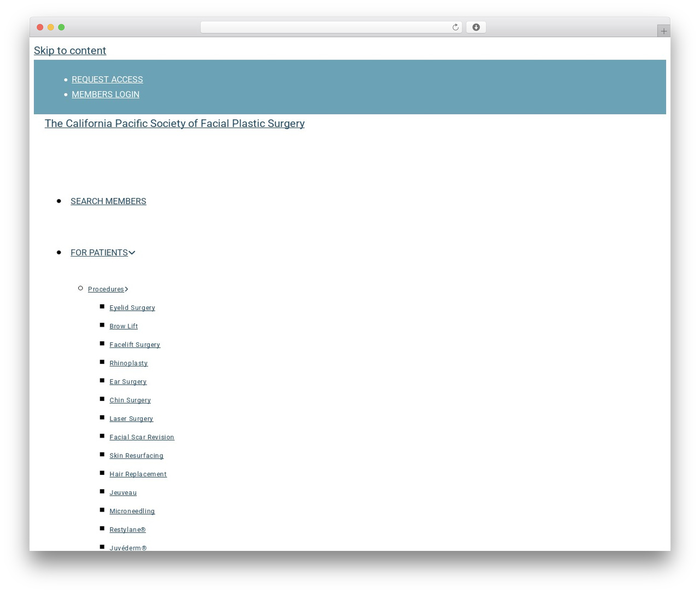
Task: Open the Rhinoplasty procedure link
Action: (129, 363)
